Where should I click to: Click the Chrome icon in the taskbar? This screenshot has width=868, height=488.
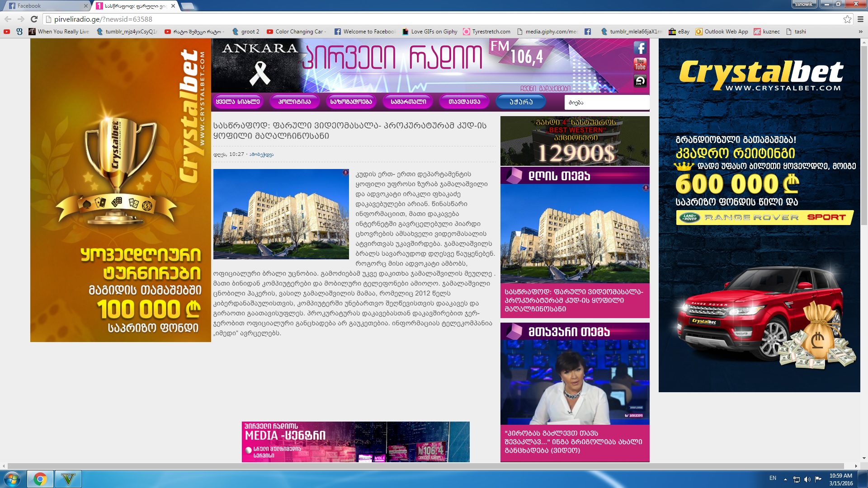(40, 479)
